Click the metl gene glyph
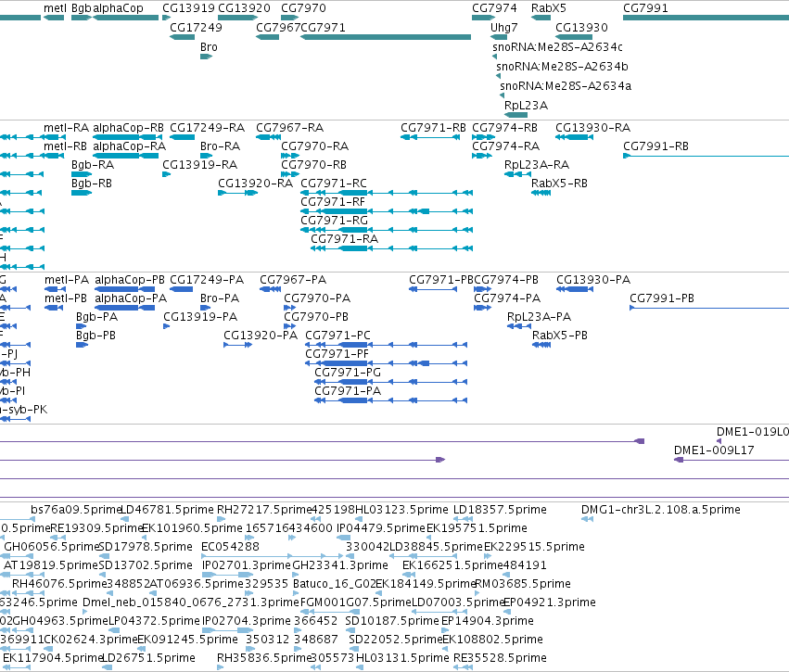Viewport: 789px width, 672px height. click(x=54, y=18)
